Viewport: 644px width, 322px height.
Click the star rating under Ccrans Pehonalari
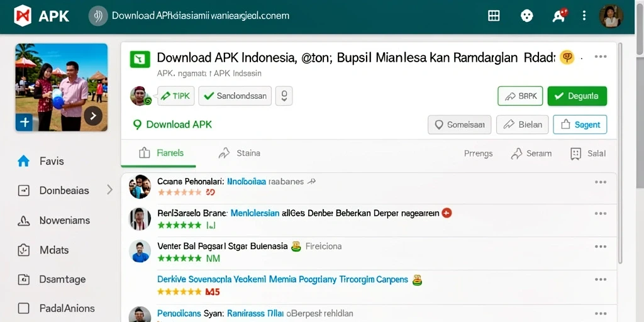179,192
